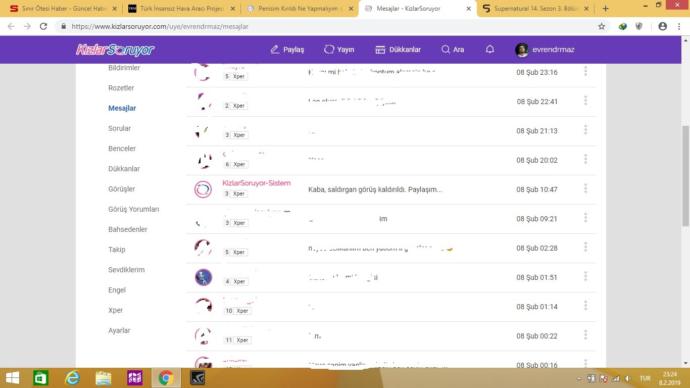Click the 08 Şub 09:21 timestamp
Viewport: 690px width, 388px height.
[x=536, y=219]
